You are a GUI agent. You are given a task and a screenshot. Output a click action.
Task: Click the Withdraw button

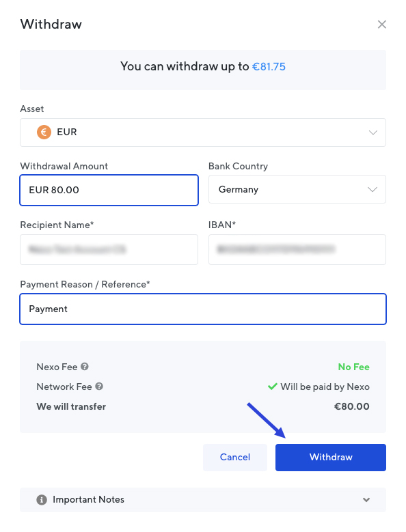[331, 458]
